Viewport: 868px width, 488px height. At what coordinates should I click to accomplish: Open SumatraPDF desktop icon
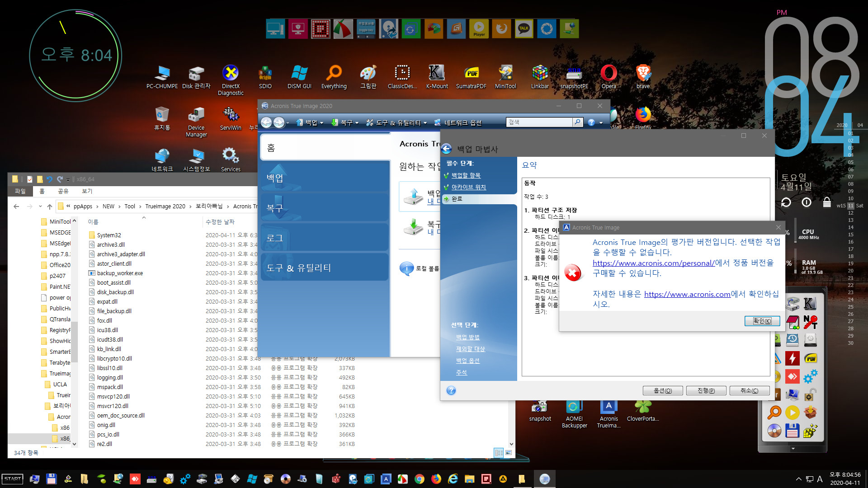coord(471,77)
